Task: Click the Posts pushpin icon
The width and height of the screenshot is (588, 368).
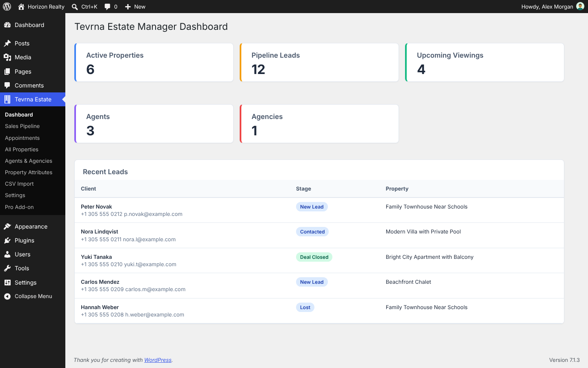Action: 7,43
